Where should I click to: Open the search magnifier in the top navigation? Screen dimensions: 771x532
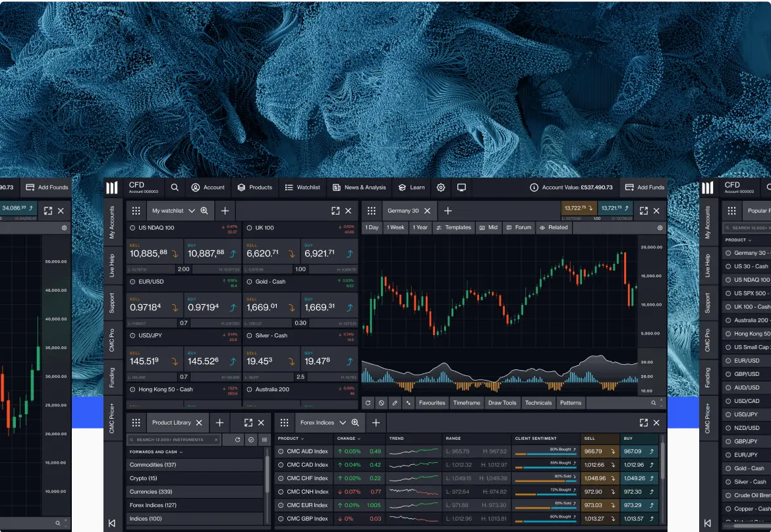(174, 187)
